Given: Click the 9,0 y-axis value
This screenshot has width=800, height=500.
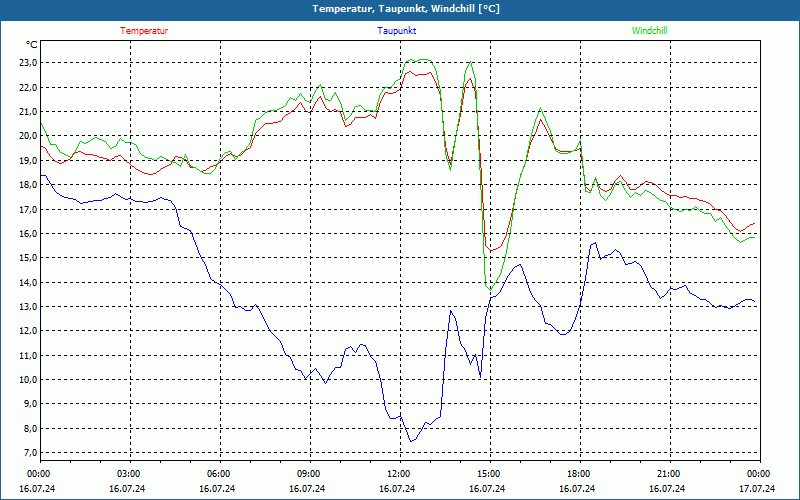Looking at the screenshot, I should tap(30, 404).
